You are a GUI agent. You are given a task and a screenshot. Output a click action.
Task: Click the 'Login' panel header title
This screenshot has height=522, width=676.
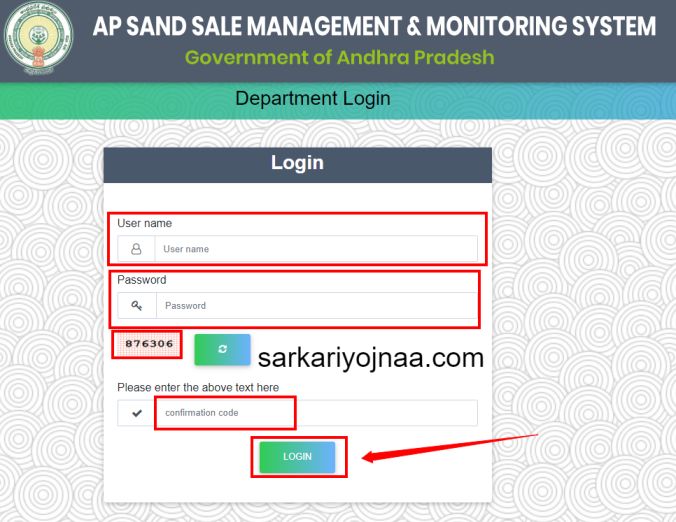297,163
